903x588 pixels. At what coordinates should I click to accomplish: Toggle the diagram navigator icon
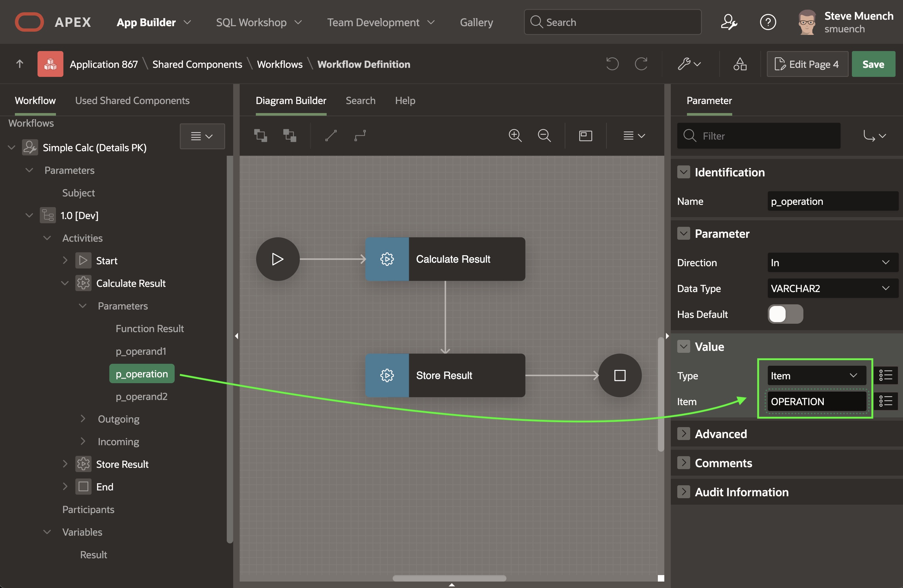point(585,135)
